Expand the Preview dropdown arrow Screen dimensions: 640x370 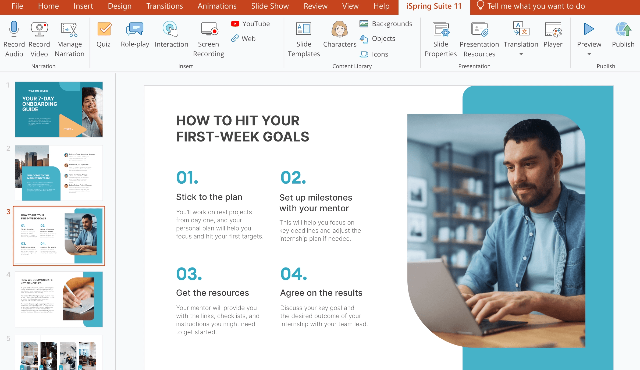(x=589, y=54)
